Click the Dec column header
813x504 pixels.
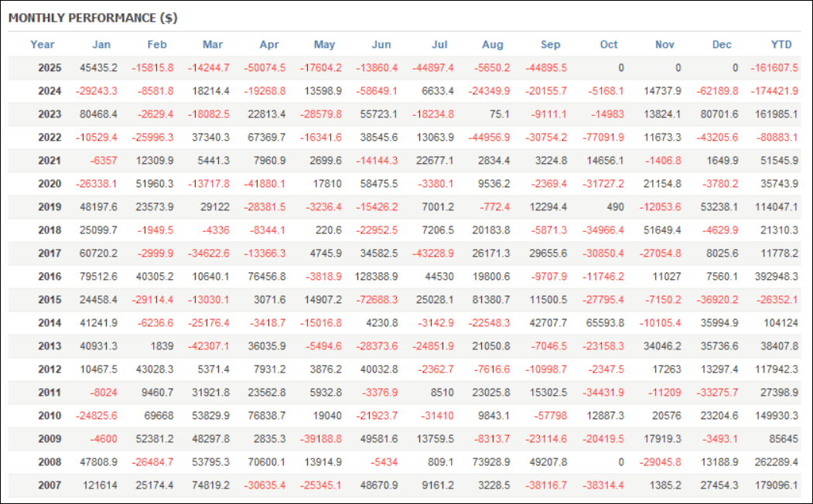tap(722, 45)
